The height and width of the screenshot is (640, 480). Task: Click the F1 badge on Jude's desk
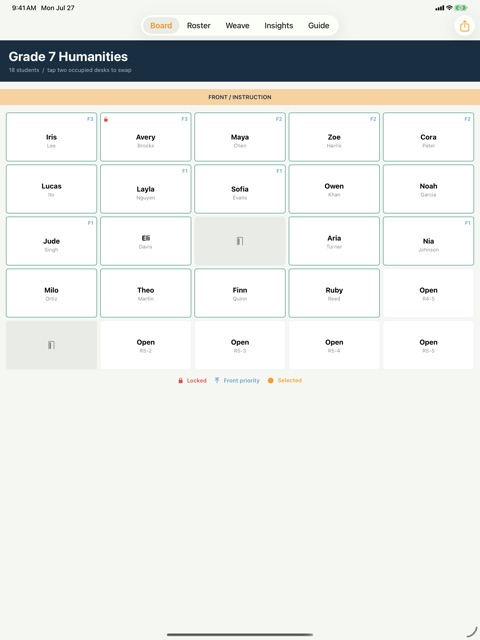click(91, 223)
